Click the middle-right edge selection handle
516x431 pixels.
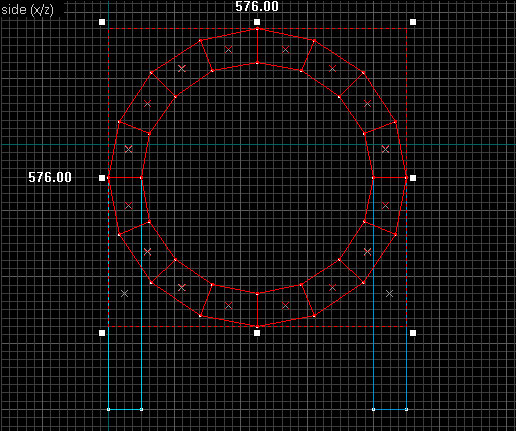[x=413, y=178]
